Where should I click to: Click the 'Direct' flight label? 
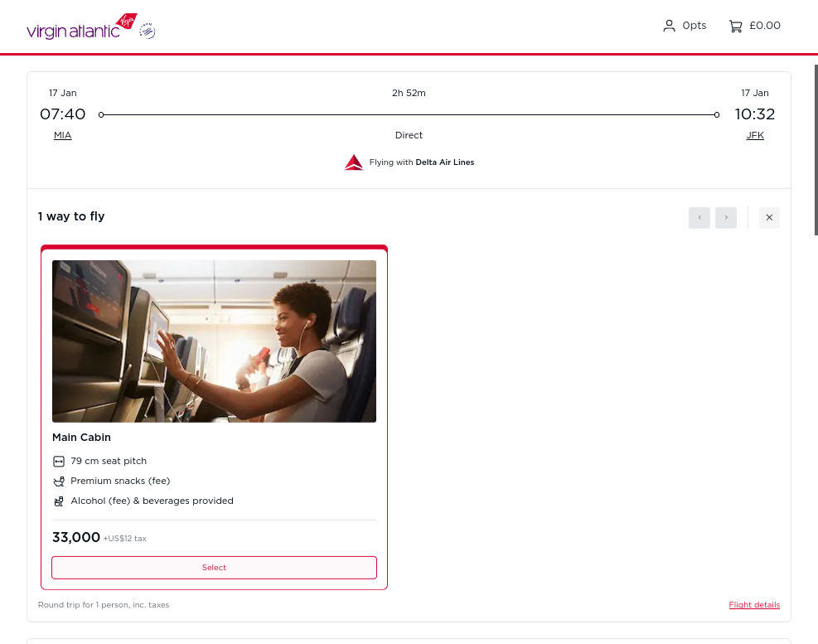(409, 135)
